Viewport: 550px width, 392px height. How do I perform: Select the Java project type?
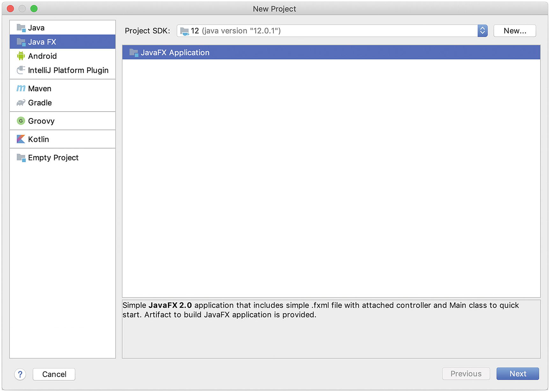tap(62, 28)
